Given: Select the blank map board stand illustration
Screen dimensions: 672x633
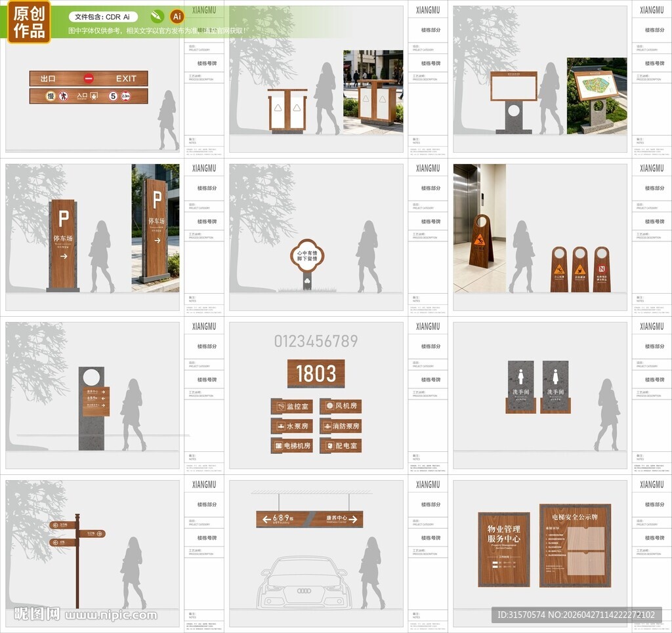Looking at the screenshot, I should coord(513,102).
